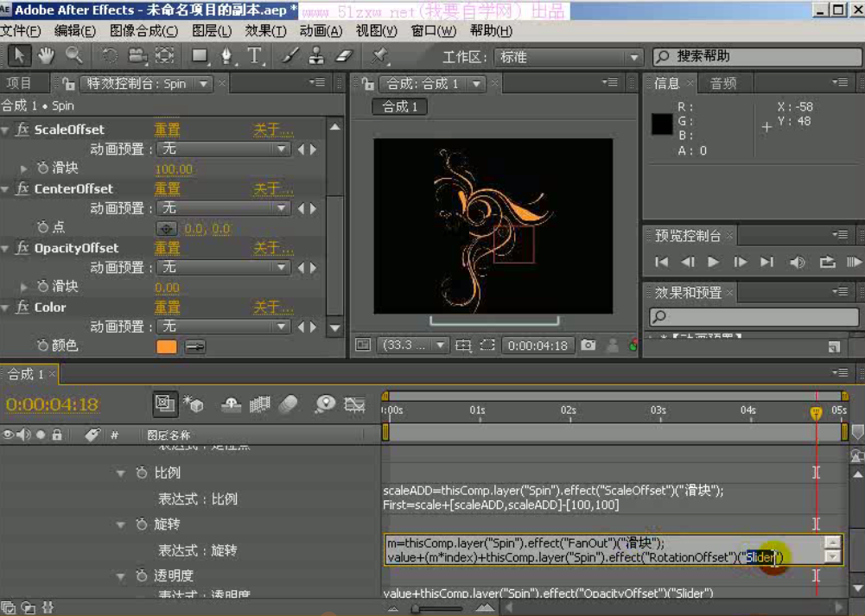Toggle stopwatch for CenterOffset 点

pos(42,226)
